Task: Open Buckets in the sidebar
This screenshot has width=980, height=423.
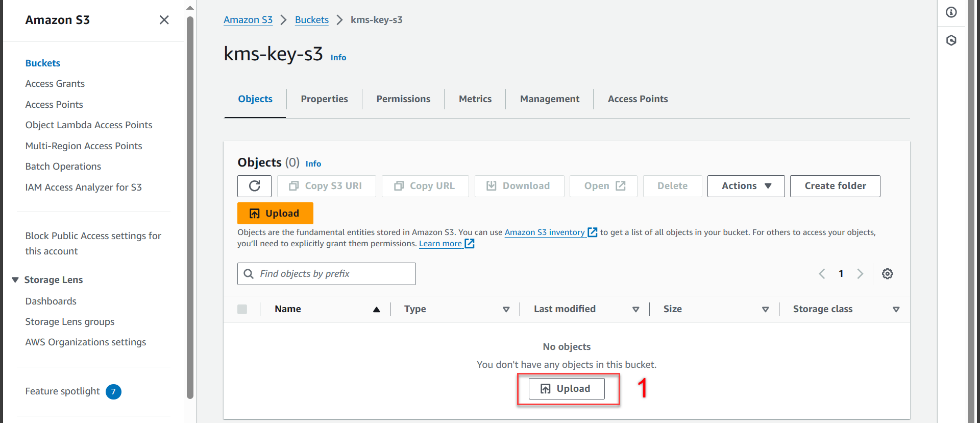Action: tap(43, 63)
